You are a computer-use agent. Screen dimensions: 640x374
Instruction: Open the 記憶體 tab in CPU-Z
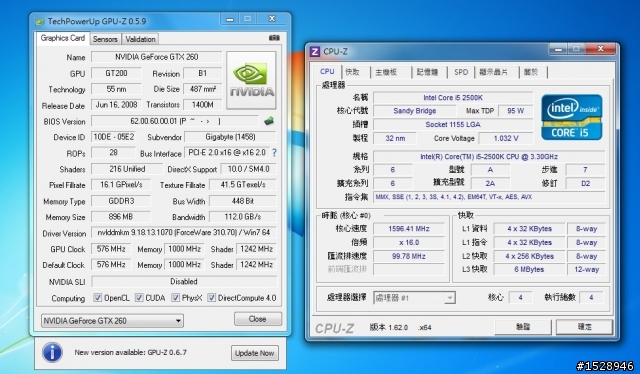tap(427, 72)
